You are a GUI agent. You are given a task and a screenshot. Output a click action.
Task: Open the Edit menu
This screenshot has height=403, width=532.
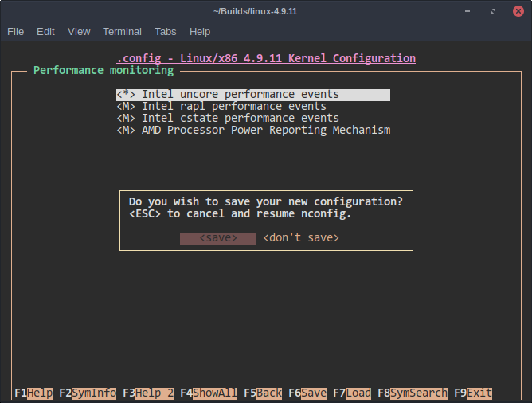click(45, 32)
